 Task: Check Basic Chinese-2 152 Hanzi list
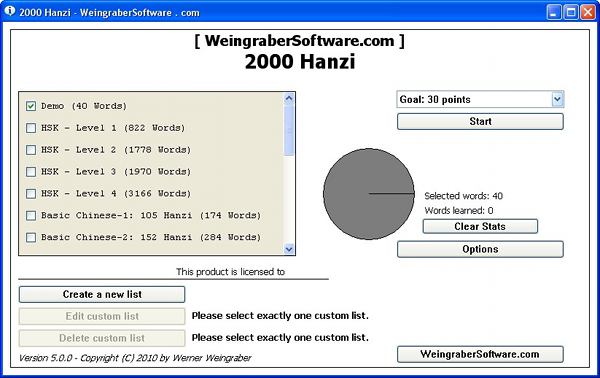31,237
